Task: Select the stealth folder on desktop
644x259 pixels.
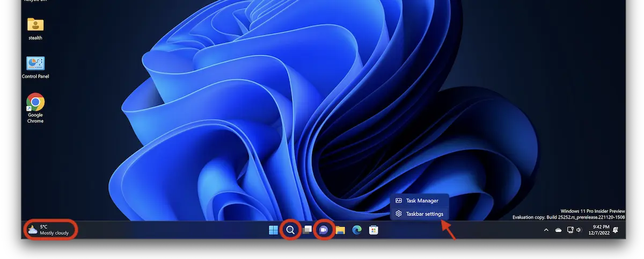Action: pos(35,28)
